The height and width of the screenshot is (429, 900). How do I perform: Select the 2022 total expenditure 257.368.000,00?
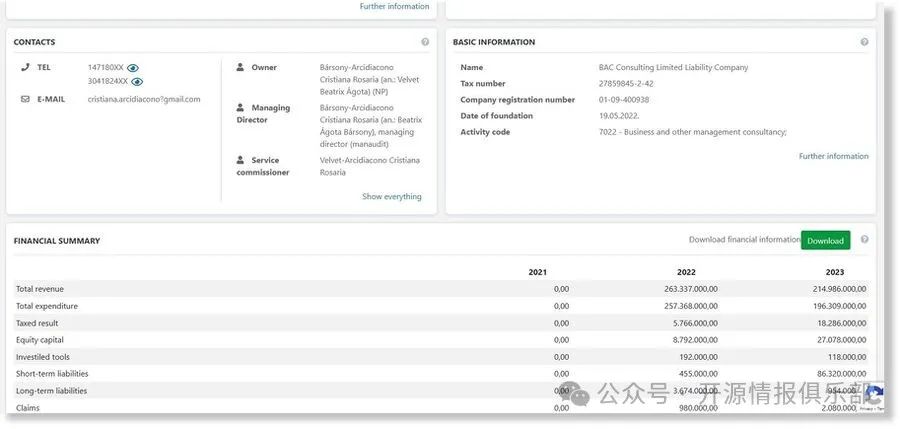[690, 306]
